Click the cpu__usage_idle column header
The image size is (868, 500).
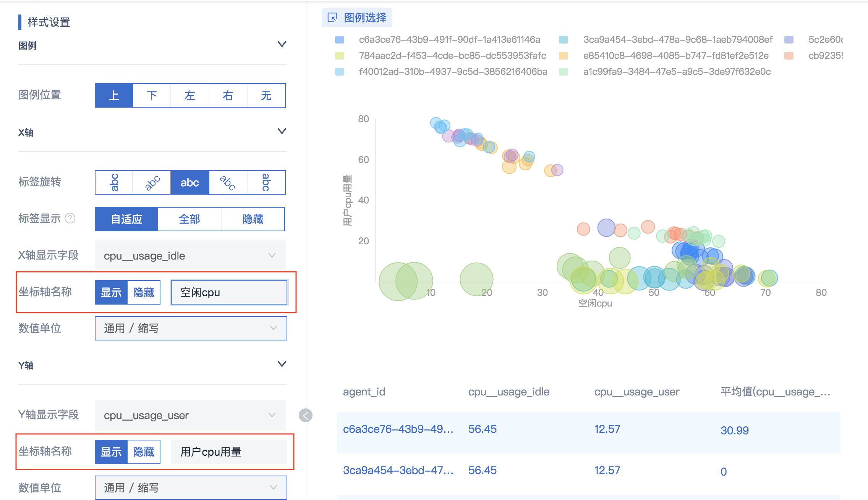pyautogui.click(x=509, y=392)
